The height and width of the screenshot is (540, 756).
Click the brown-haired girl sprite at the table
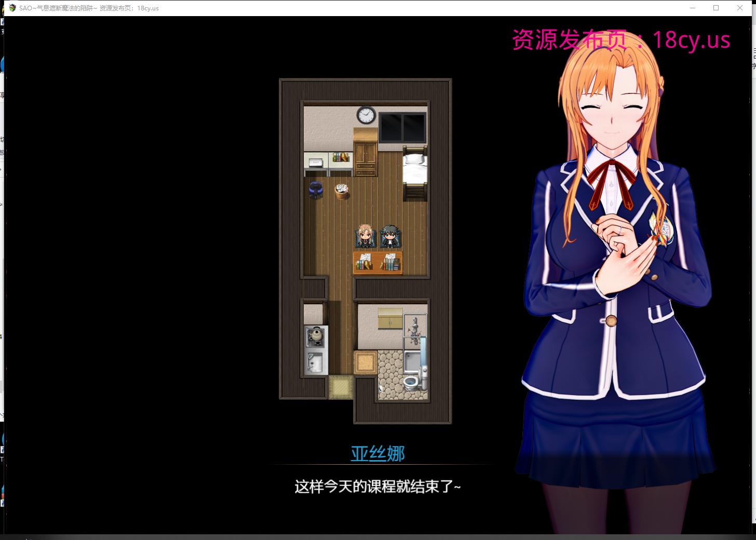click(365, 236)
